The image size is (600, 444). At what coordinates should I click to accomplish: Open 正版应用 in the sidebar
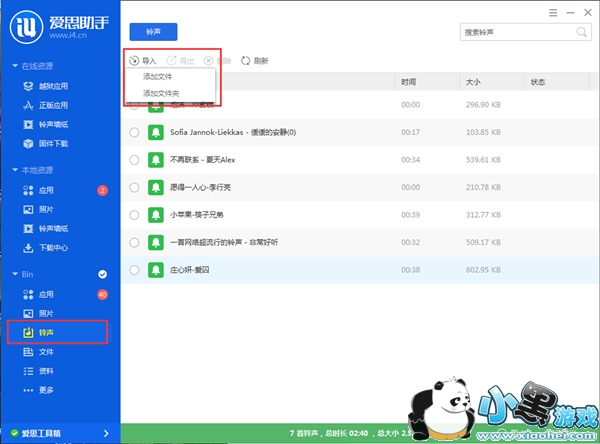coord(46,105)
